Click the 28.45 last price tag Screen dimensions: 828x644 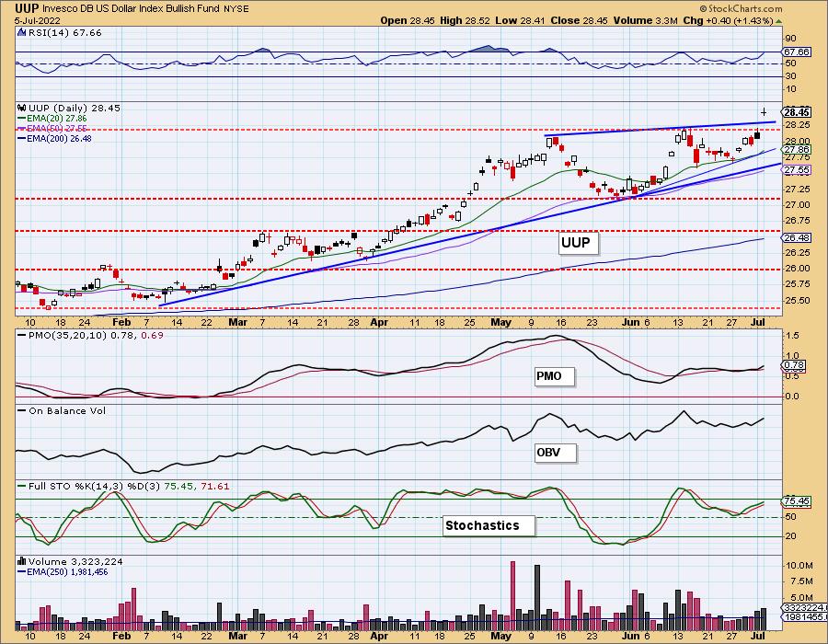pos(797,112)
